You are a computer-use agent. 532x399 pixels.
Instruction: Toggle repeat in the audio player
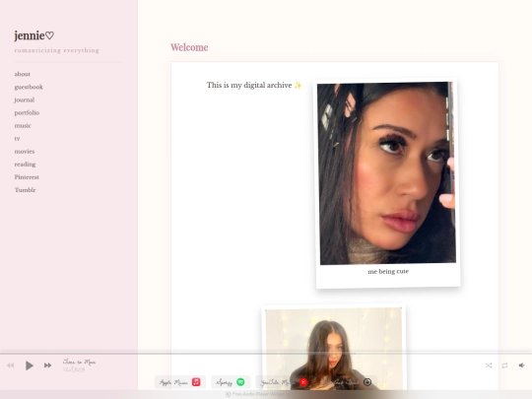coord(504,366)
